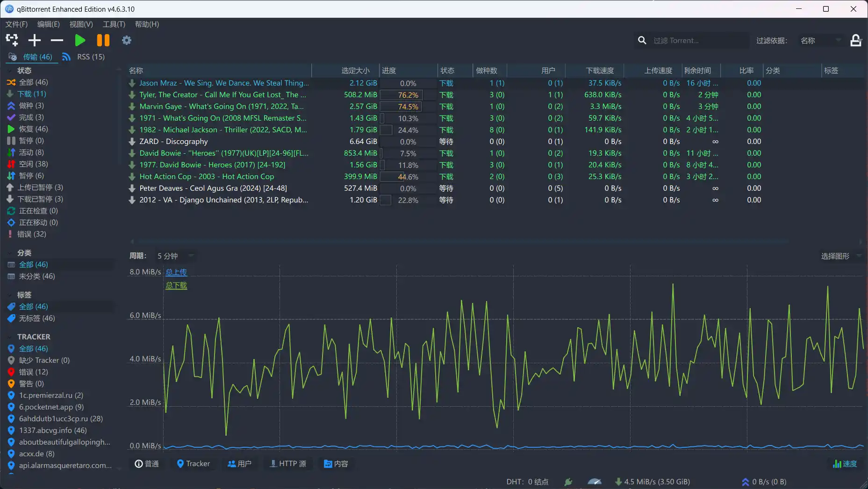
Task: Click the connection status plug icon
Action: 568,482
